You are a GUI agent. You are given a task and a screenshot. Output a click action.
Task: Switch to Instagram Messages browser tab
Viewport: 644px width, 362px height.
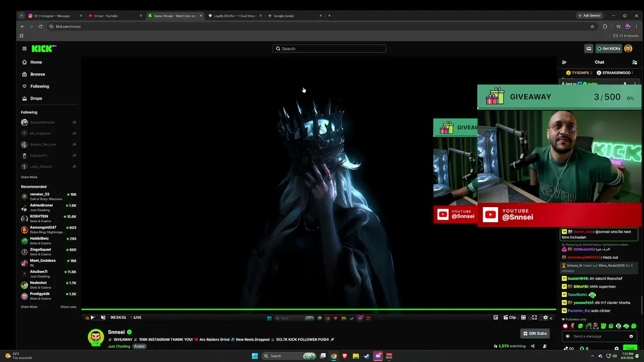pos(55,16)
